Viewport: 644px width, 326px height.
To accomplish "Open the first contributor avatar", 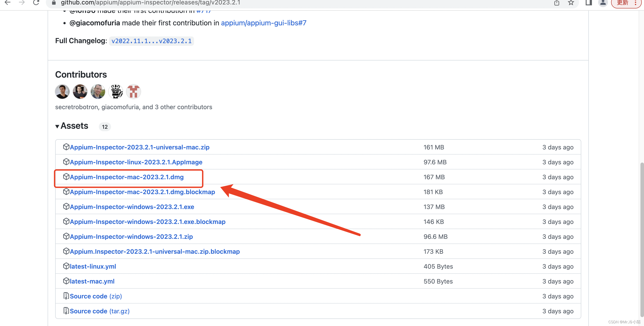I will (62, 92).
